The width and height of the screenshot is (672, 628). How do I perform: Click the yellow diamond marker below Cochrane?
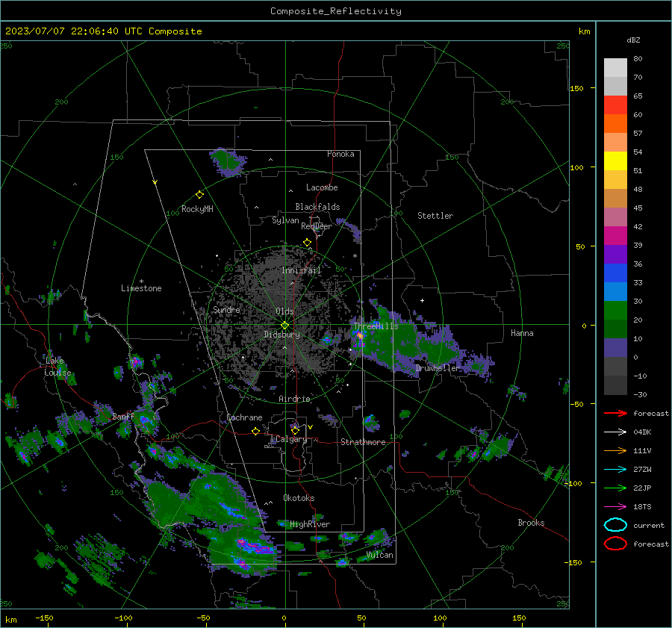tap(255, 431)
